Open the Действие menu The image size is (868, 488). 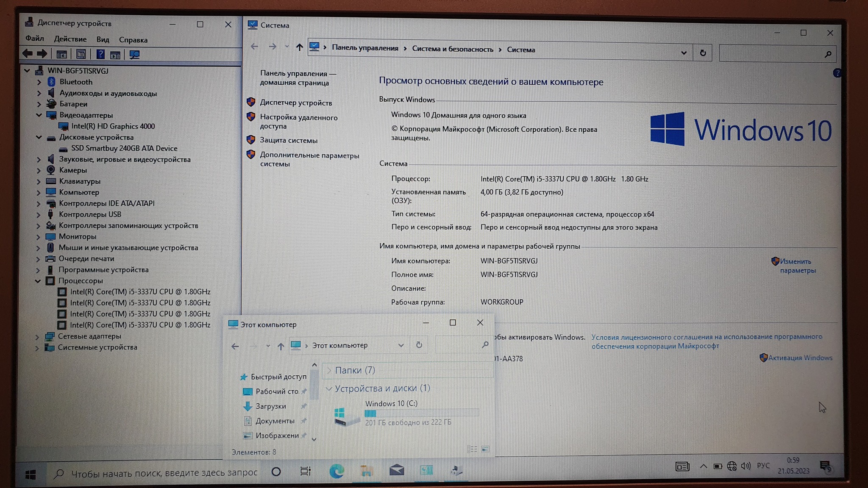(70, 39)
